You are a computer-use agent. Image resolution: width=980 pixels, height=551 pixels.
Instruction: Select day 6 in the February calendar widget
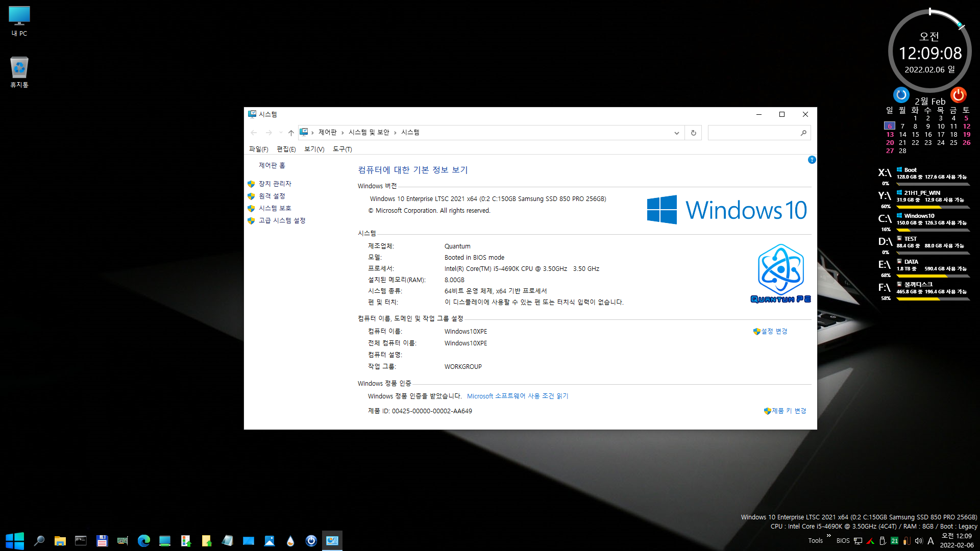click(x=890, y=126)
